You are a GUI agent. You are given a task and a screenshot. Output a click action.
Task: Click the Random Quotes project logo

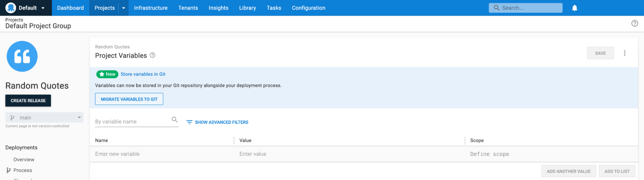[22, 56]
